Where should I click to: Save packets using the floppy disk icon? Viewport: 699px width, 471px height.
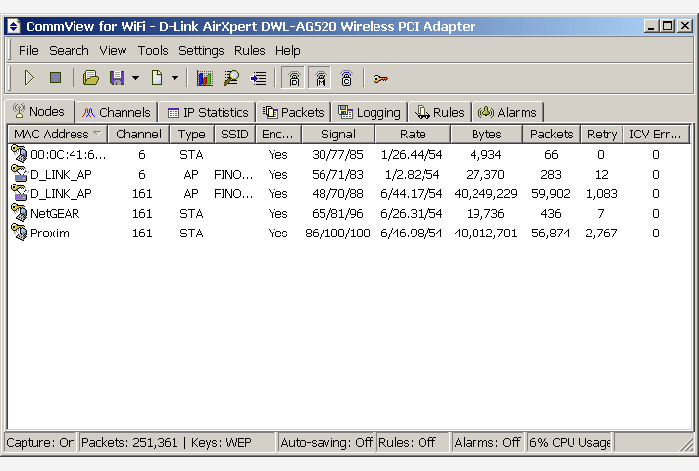click(x=117, y=78)
